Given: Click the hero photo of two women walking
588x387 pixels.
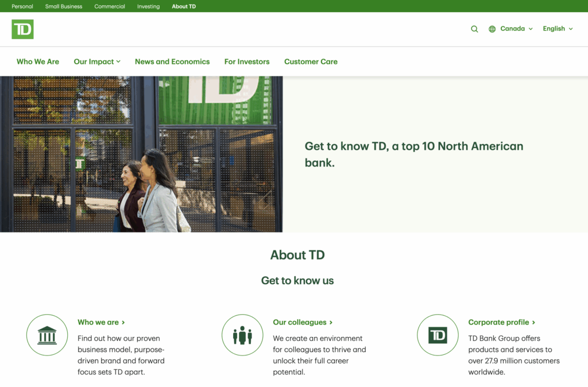Looking at the screenshot, I should pos(141,154).
